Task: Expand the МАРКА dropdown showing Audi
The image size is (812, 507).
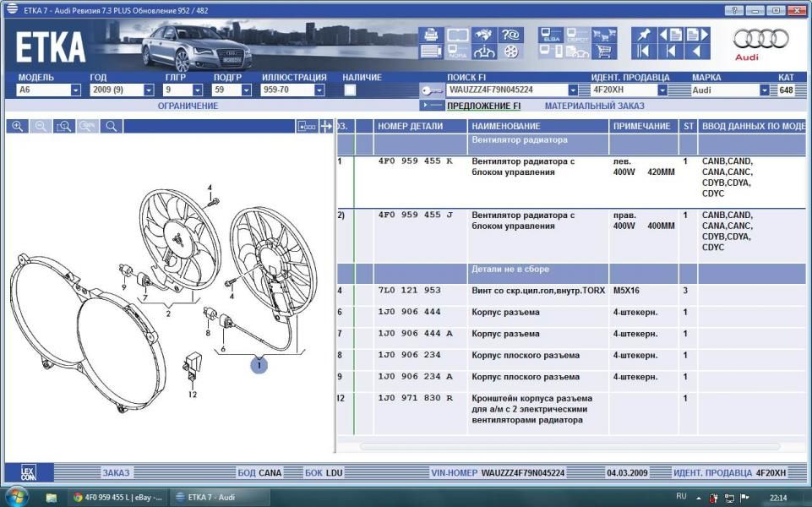Action: click(x=764, y=90)
